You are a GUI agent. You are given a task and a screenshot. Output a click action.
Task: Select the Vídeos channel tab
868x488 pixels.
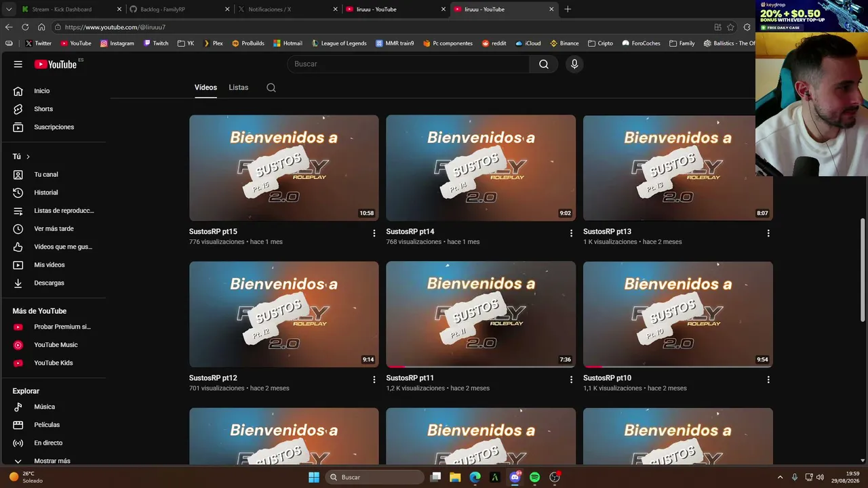coord(205,87)
